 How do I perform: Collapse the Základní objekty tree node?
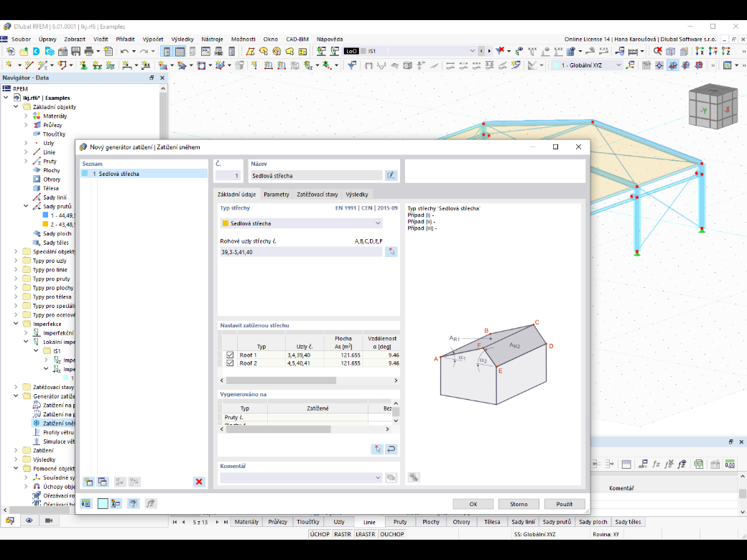(17, 107)
